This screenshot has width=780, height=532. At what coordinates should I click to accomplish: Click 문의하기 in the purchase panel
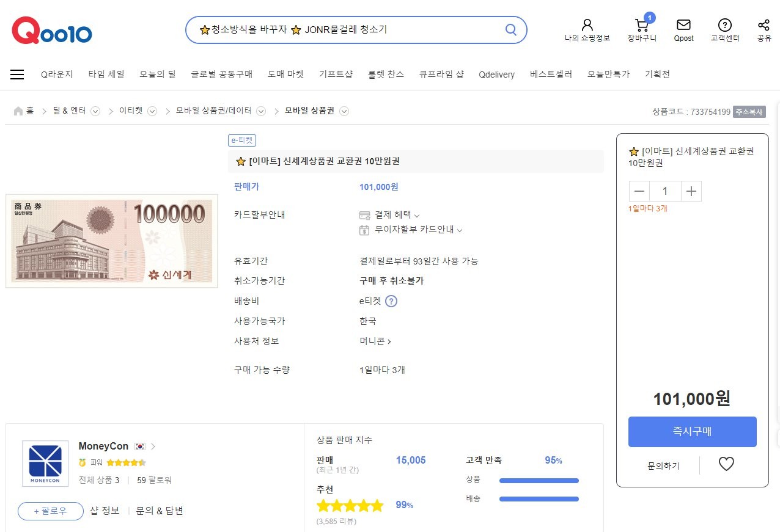pos(663,466)
